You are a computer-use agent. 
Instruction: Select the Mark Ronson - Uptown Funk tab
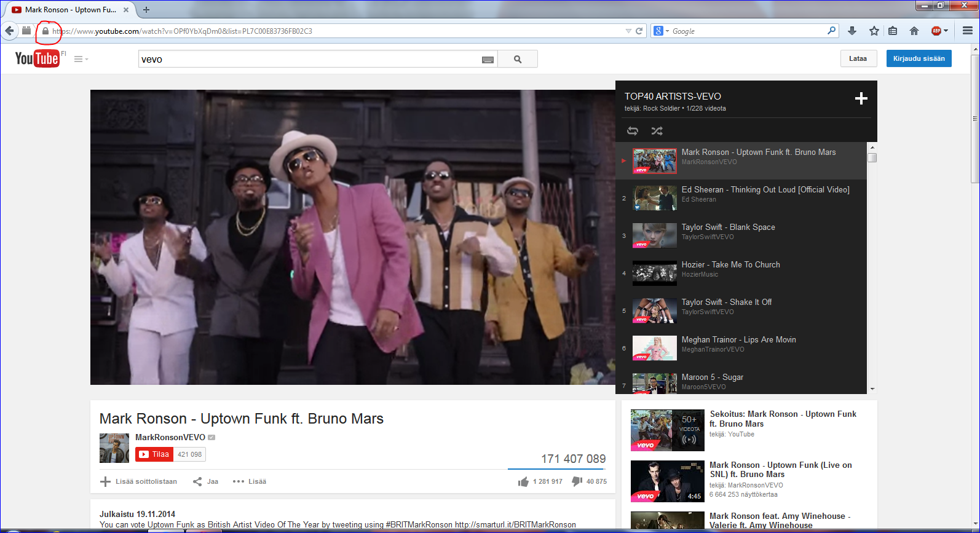point(71,10)
